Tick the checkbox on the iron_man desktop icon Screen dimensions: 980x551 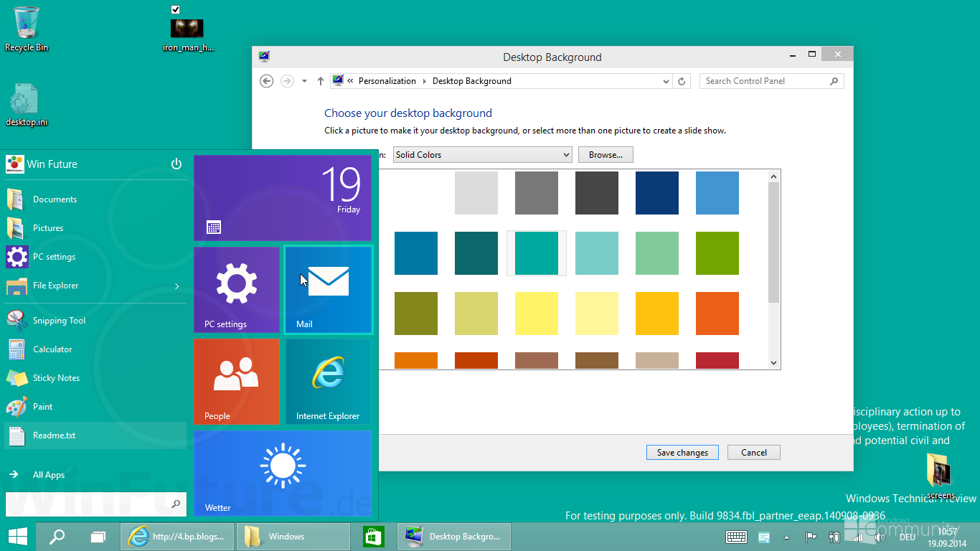click(x=174, y=9)
